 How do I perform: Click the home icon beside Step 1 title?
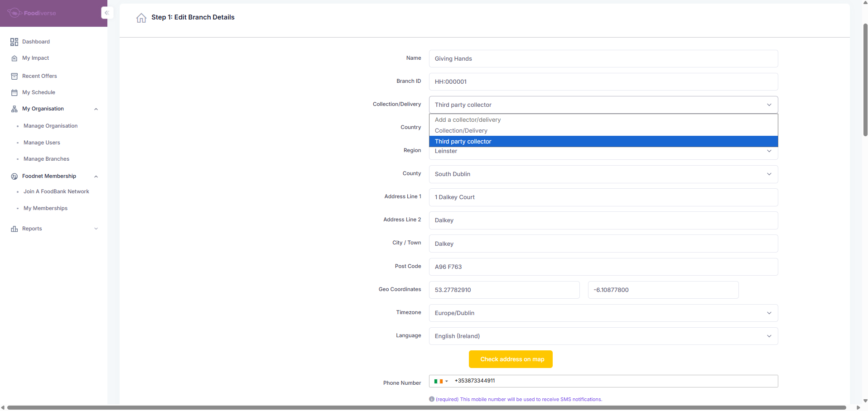click(x=141, y=18)
